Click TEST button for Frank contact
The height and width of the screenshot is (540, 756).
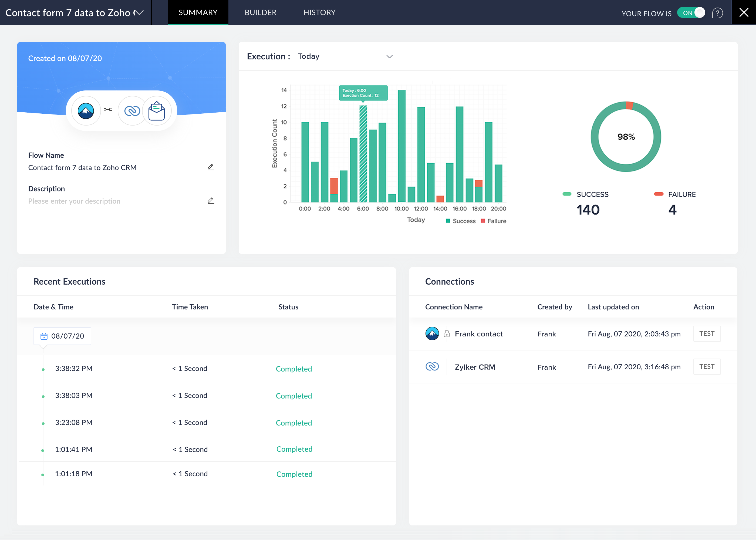click(707, 334)
